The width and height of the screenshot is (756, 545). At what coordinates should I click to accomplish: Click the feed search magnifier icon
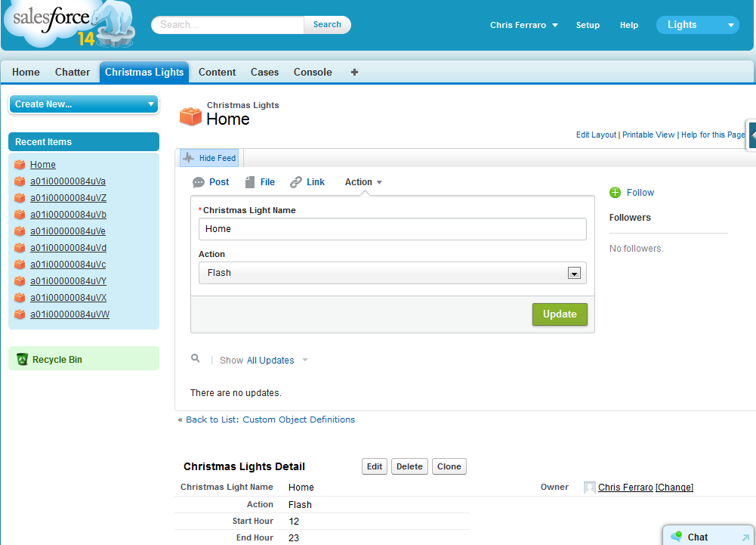196,359
